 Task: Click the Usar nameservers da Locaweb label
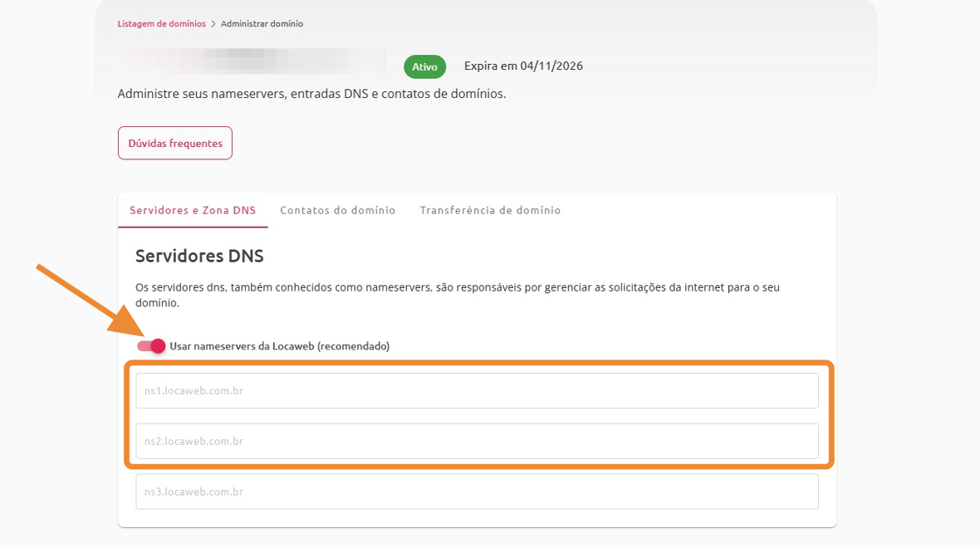[x=279, y=347]
